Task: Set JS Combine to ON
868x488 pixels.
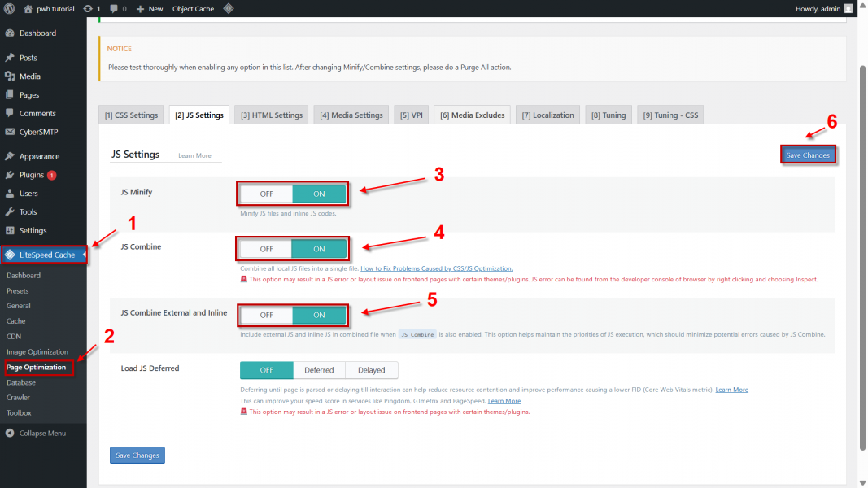Action: pyautogui.click(x=319, y=249)
